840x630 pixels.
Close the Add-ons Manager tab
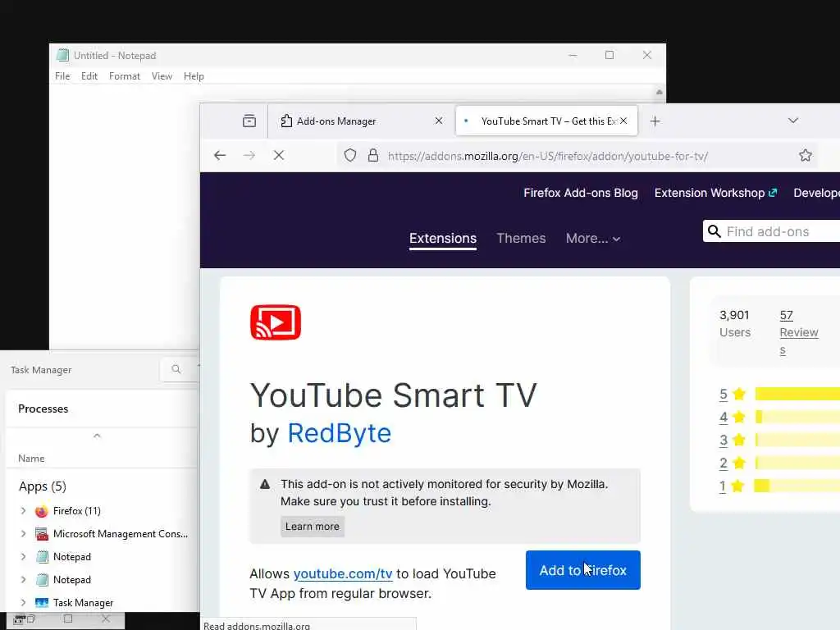pyautogui.click(x=439, y=121)
